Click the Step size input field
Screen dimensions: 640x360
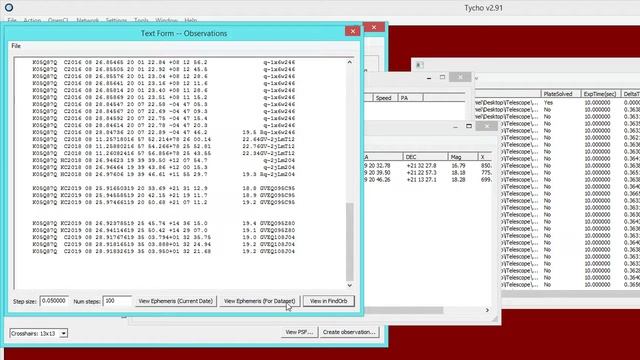54,301
